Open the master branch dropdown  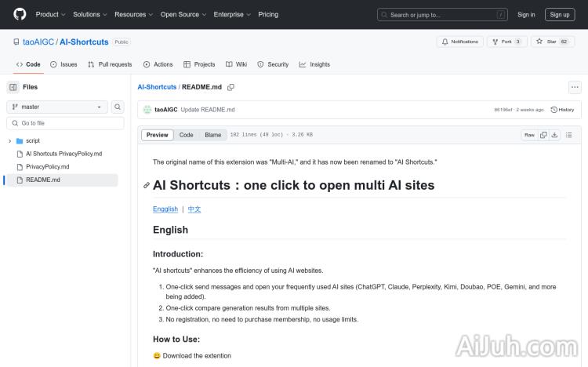58,107
